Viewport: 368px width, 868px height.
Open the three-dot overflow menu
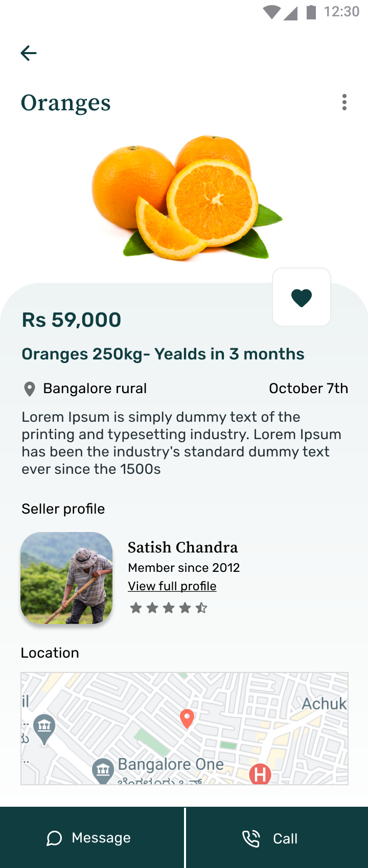344,102
